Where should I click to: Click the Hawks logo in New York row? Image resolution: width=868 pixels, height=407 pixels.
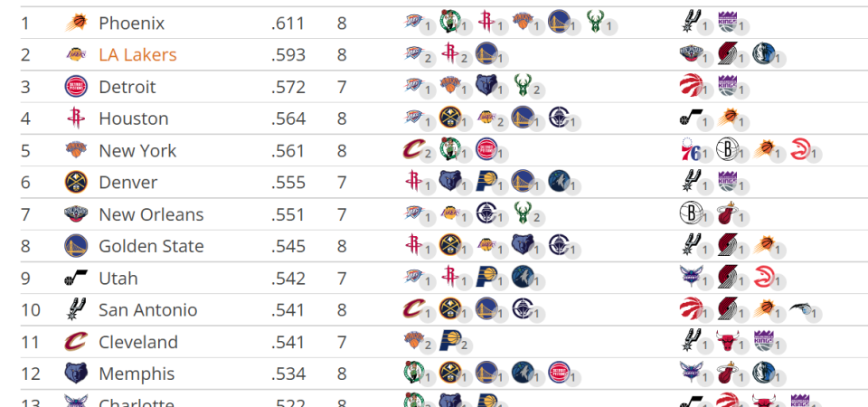[x=800, y=149]
